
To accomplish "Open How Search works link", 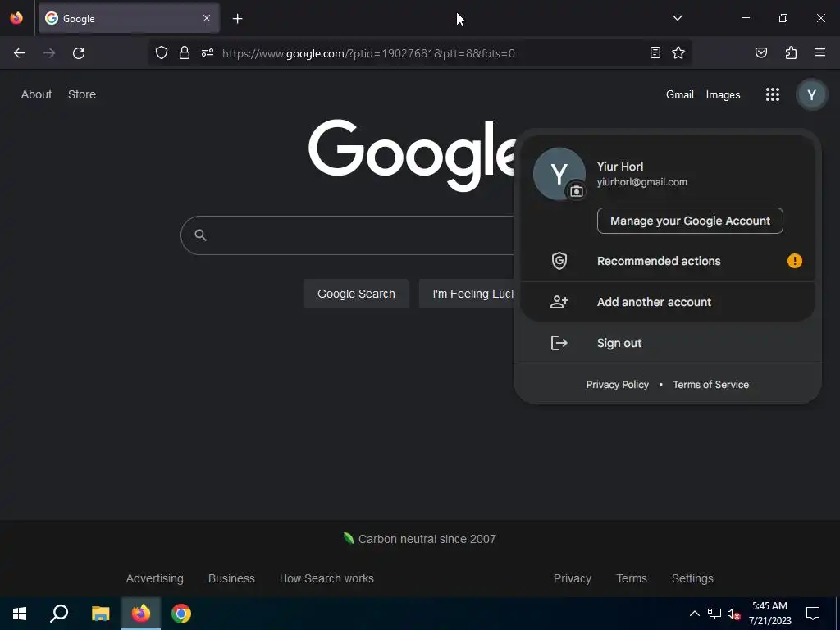I will click(x=326, y=578).
